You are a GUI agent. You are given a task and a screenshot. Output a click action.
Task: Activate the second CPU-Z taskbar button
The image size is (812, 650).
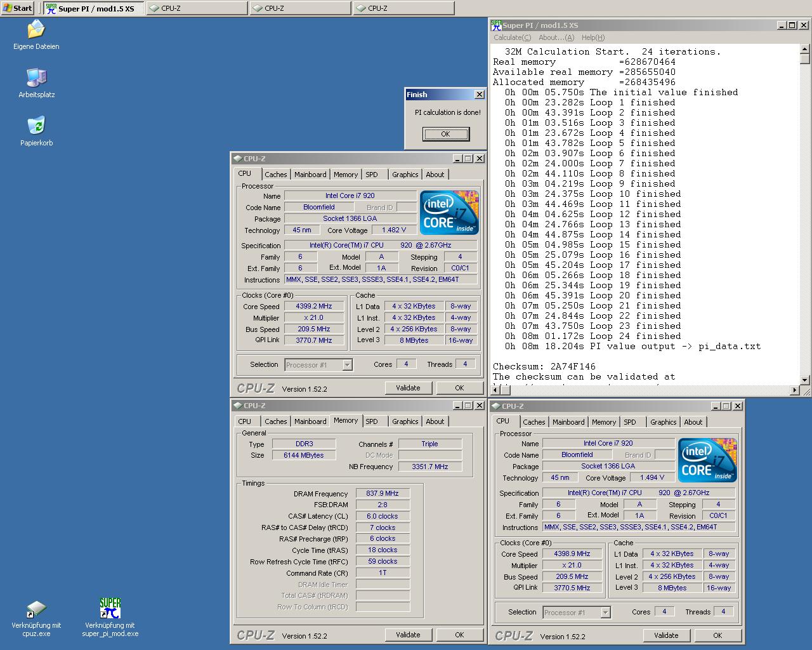(x=300, y=8)
